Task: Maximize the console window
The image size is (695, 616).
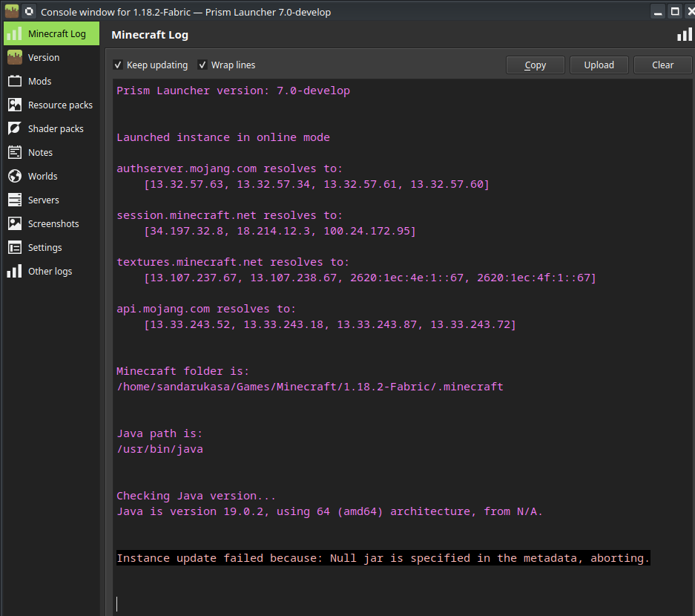Action: pyautogui.click(x=675, y=12)
